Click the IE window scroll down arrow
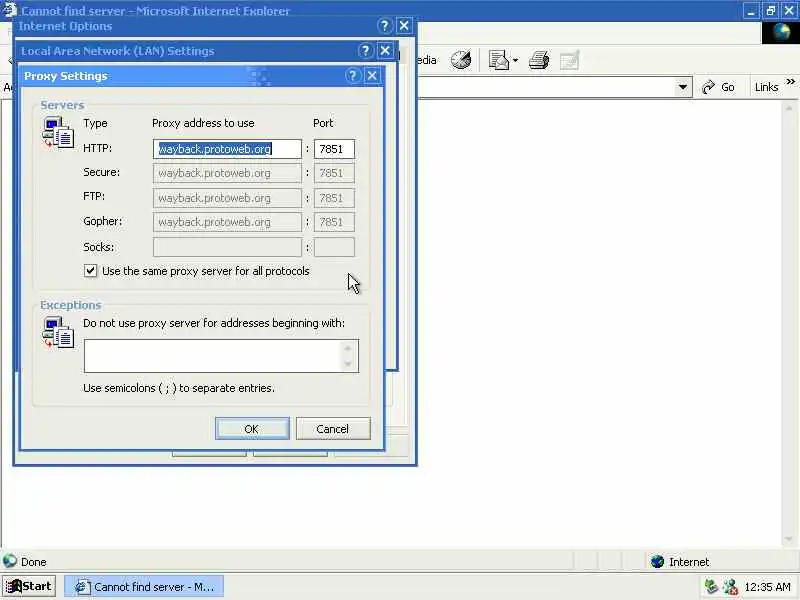Viewport: 800px width, 600px height. (x=789, y=539)
